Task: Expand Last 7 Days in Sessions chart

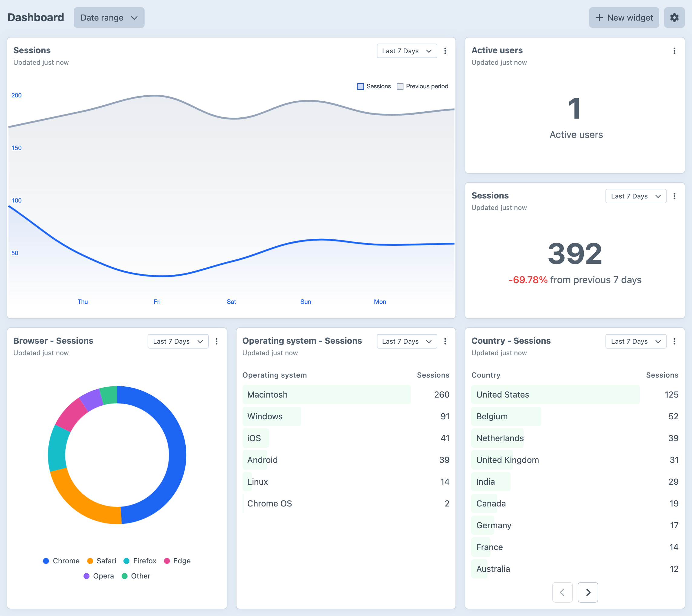Action: 407,51
